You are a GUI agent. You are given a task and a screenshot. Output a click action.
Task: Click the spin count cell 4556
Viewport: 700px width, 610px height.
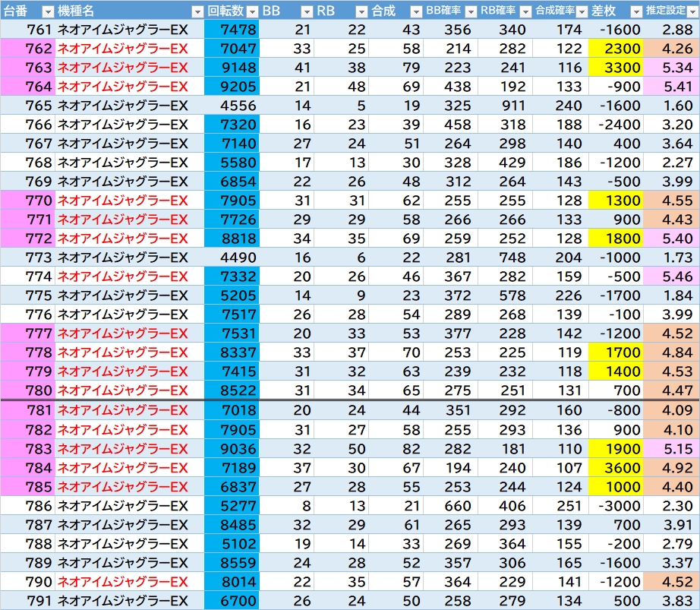click(232, 106)
